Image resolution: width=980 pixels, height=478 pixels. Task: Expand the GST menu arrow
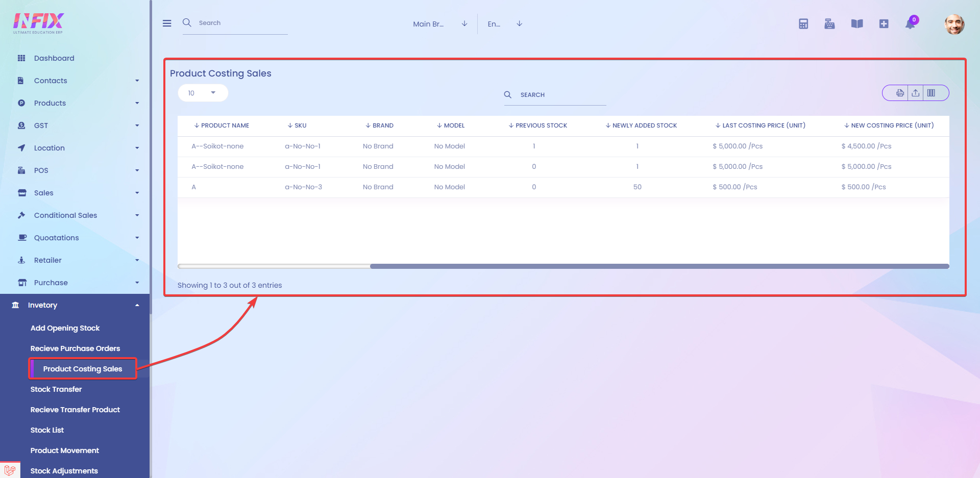point(137,125)
